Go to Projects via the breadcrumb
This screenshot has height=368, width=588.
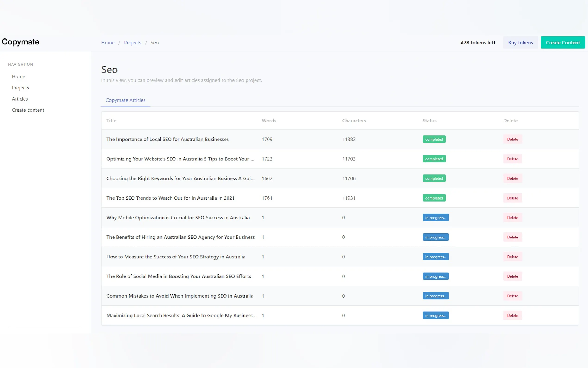132,43
